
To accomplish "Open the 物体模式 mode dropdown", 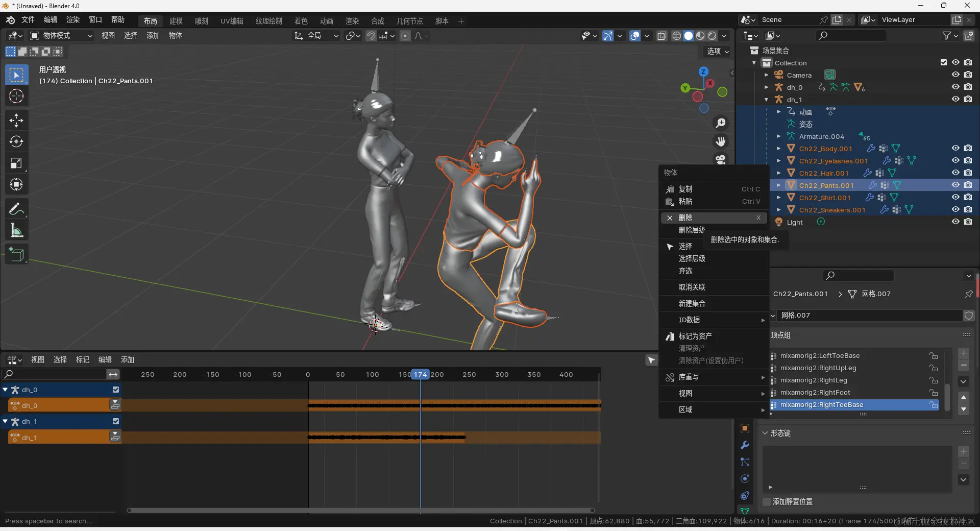I will (x=61, y=36).
